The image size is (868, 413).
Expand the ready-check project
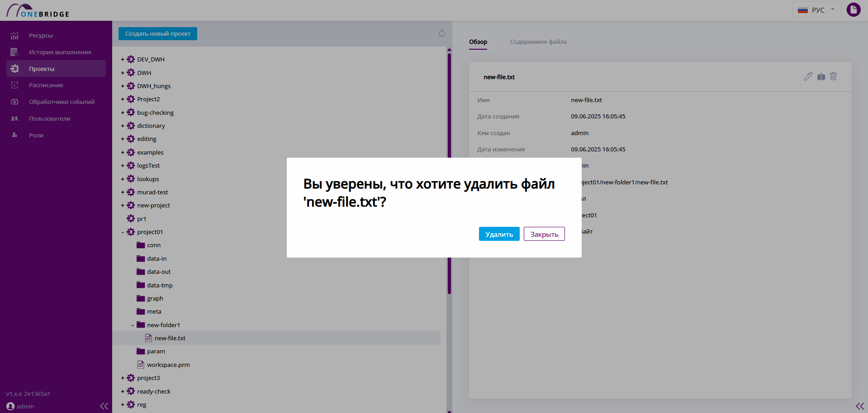point(123,391)
